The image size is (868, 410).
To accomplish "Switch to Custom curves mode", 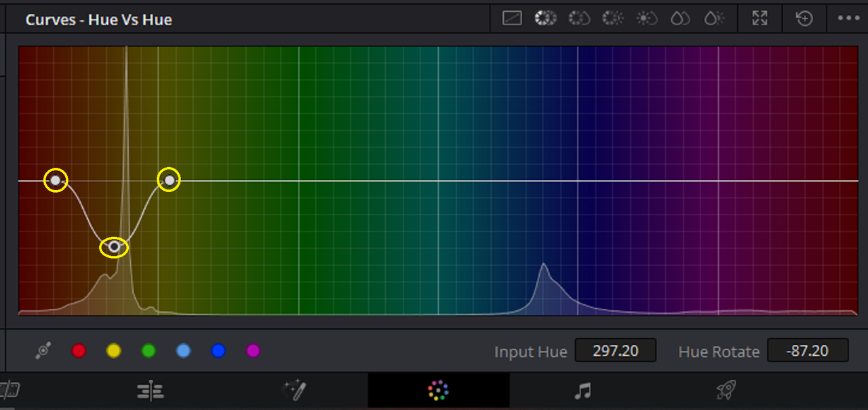I will [x=512, y=19].
